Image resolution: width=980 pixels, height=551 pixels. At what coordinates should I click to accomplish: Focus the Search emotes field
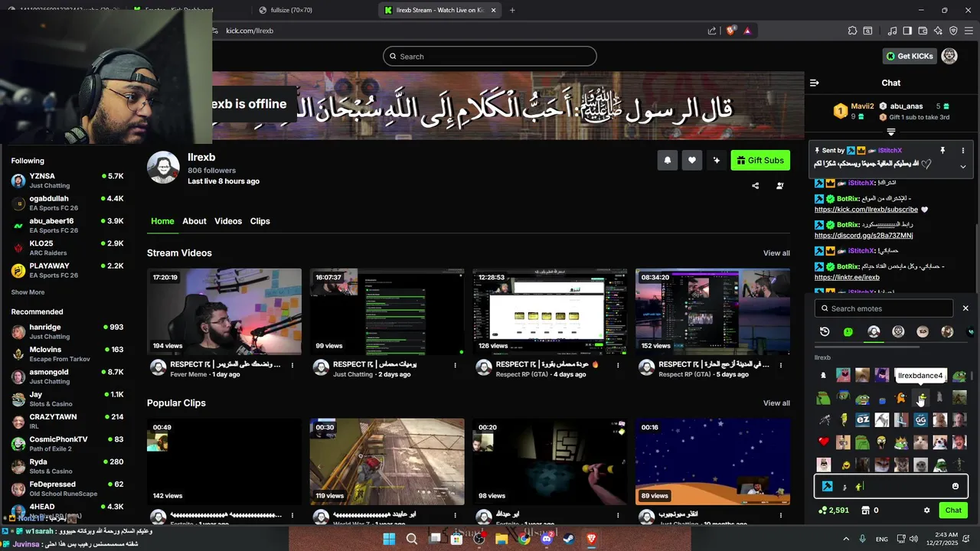(x=886, y=308)
